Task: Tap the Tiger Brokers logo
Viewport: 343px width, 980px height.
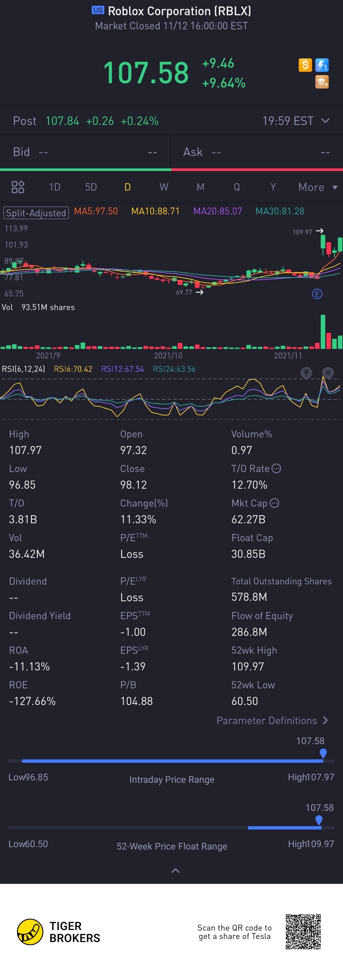Action: pyautogui.click(x=59, y=932)
